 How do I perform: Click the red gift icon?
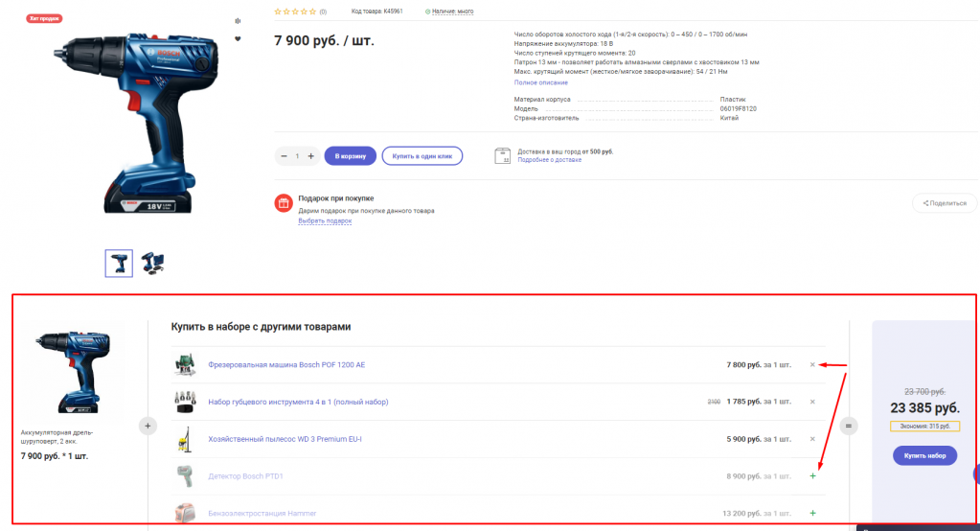(284, 203)
